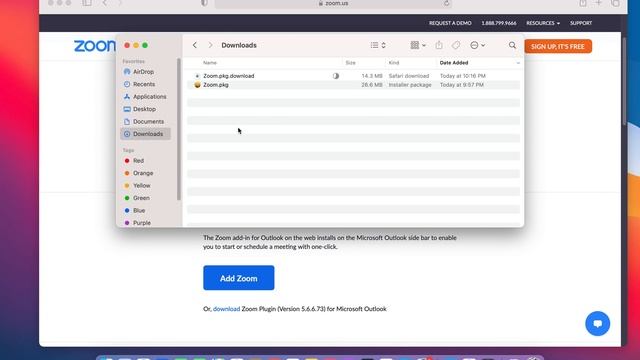Click the Today at 9:57 PM date

click(462, 85)
